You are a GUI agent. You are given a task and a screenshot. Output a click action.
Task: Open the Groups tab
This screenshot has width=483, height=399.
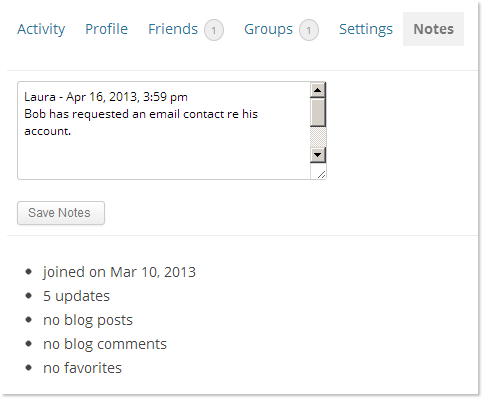click(268, 29)
